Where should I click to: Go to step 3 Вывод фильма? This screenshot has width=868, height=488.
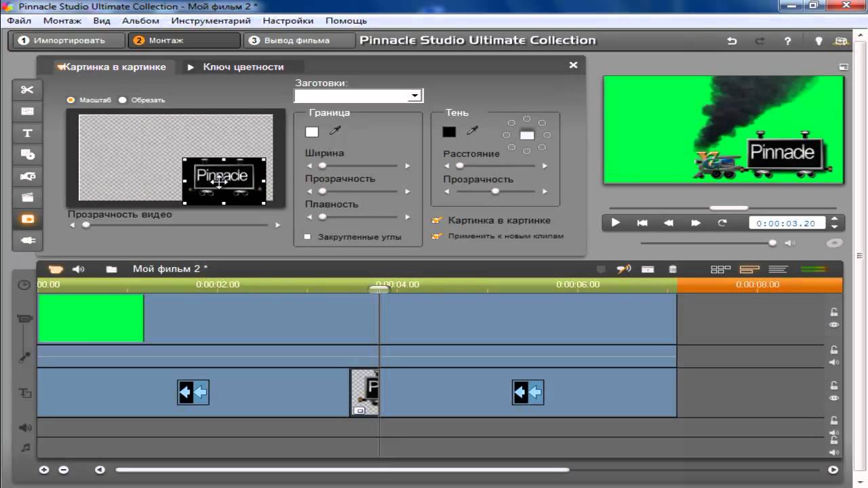[299, 41]
